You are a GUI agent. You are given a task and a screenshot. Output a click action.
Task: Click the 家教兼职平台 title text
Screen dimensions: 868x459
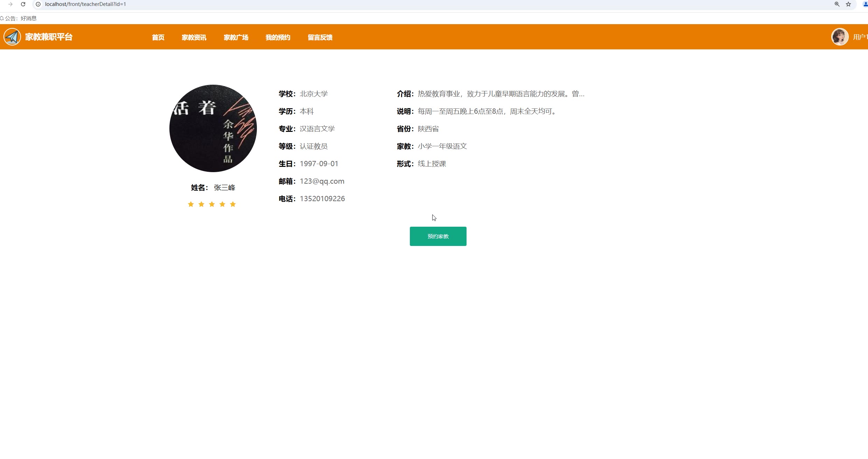point(49,37)
